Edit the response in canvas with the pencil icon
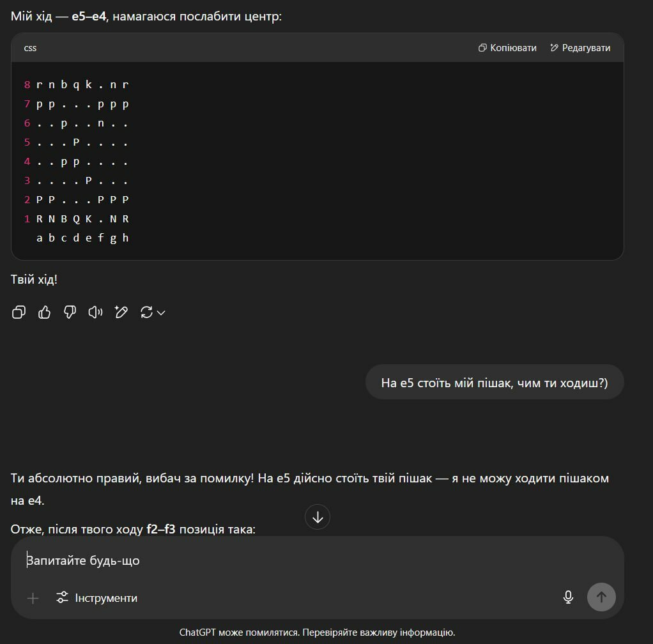 [x=121, y=312]
